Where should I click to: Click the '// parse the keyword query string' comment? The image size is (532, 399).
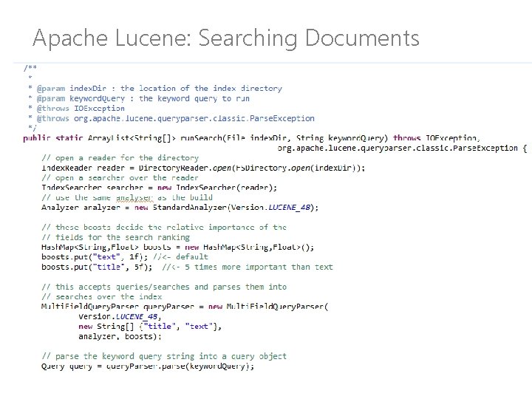point(164,357)
